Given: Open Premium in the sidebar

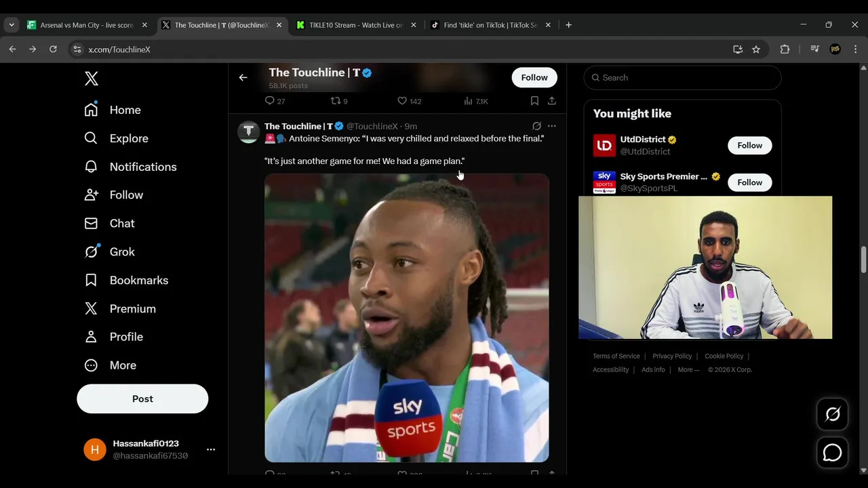Looking at the screenshot, I should coord(120,309).
